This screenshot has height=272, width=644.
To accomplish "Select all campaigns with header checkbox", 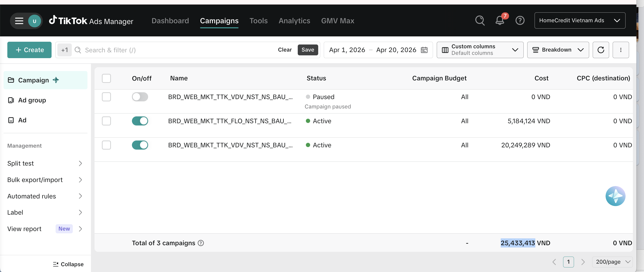I will point(106,78).
